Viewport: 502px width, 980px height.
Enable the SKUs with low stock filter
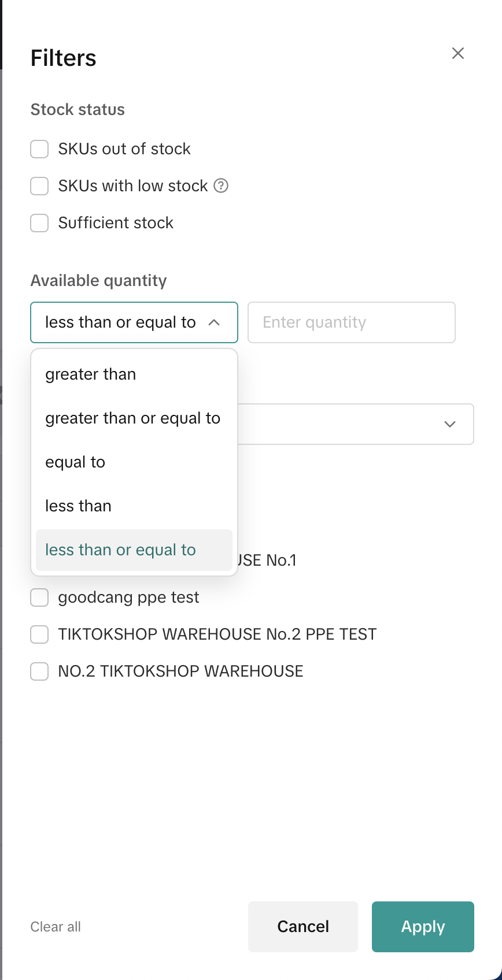pos(39,186)
